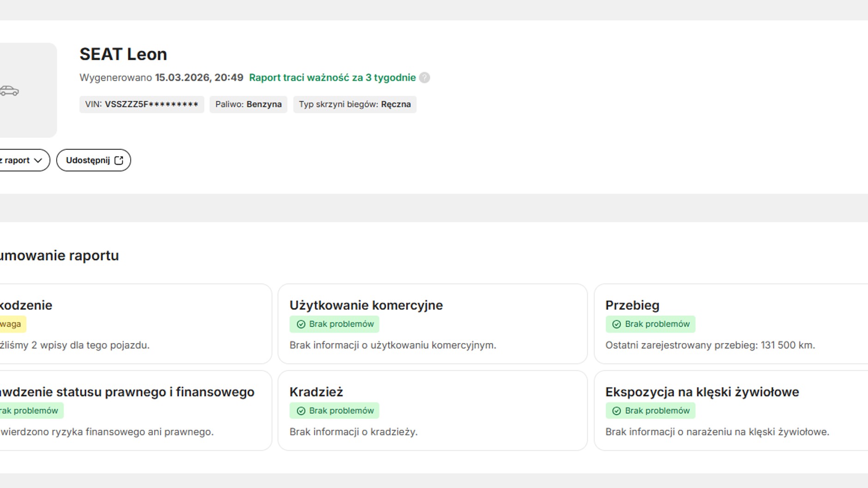Click checkmark icon under Ekspozycja na klęski żywiołowe
This screenshot has width=868, height=488.
(616, 411)
